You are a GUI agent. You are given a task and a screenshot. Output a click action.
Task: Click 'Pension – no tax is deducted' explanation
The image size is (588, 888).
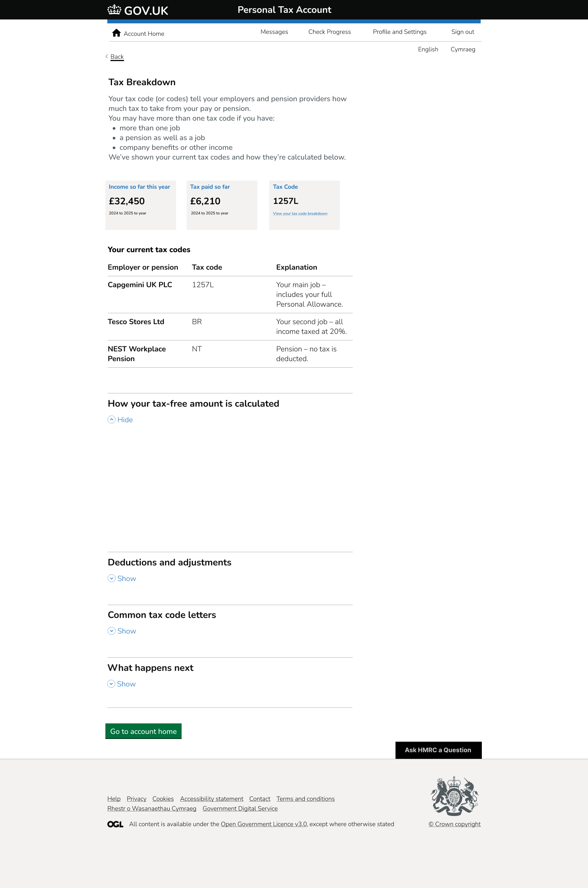(x=306, y=354)
